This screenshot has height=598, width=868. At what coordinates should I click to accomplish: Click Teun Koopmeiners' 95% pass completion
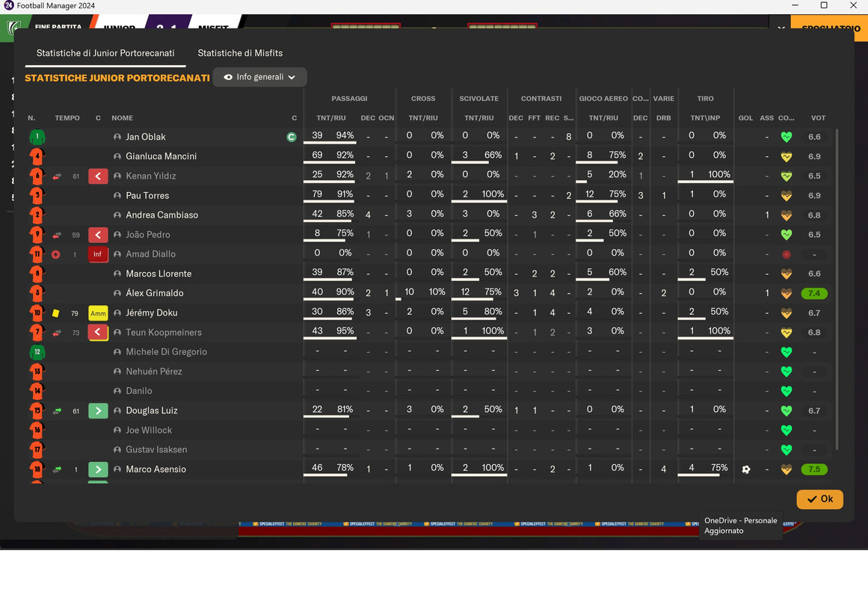[345, 330]
